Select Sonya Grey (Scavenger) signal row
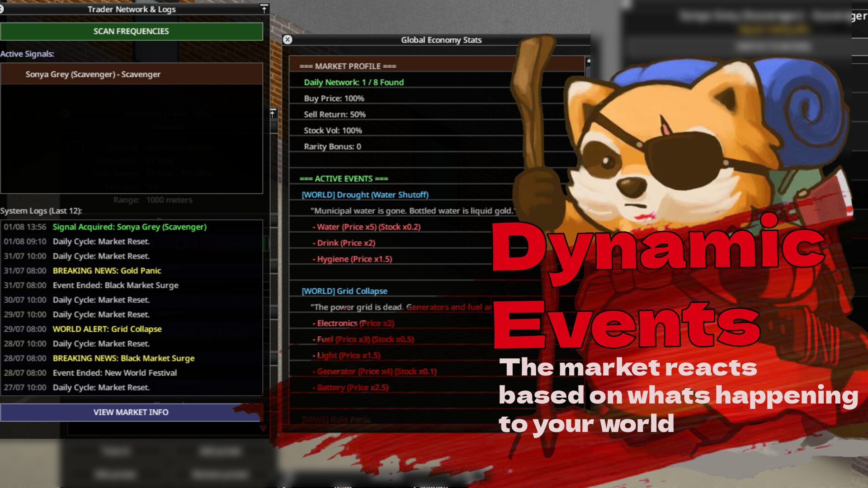Screen dimensions: 868x488 click(x=132, y=74)
